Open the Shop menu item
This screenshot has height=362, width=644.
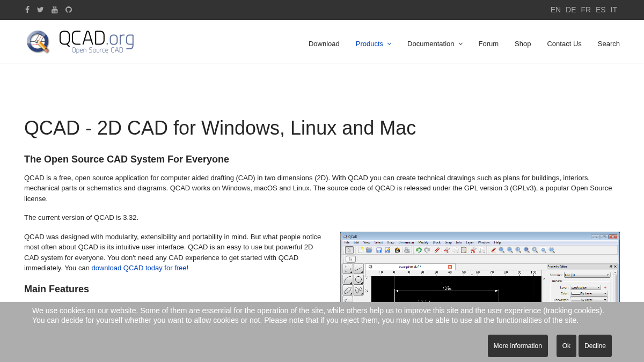coord(523,43)
